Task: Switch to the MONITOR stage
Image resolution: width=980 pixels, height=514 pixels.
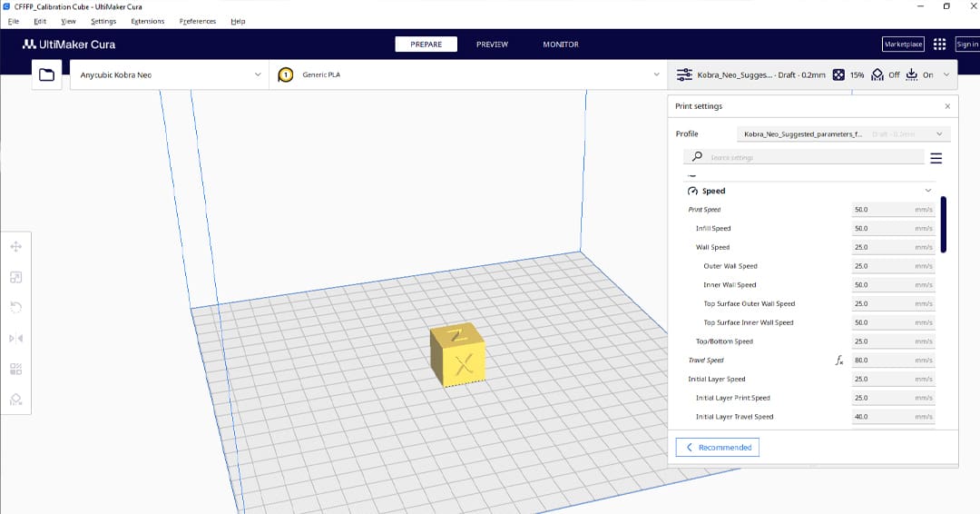Action: (x=561, y=44)
